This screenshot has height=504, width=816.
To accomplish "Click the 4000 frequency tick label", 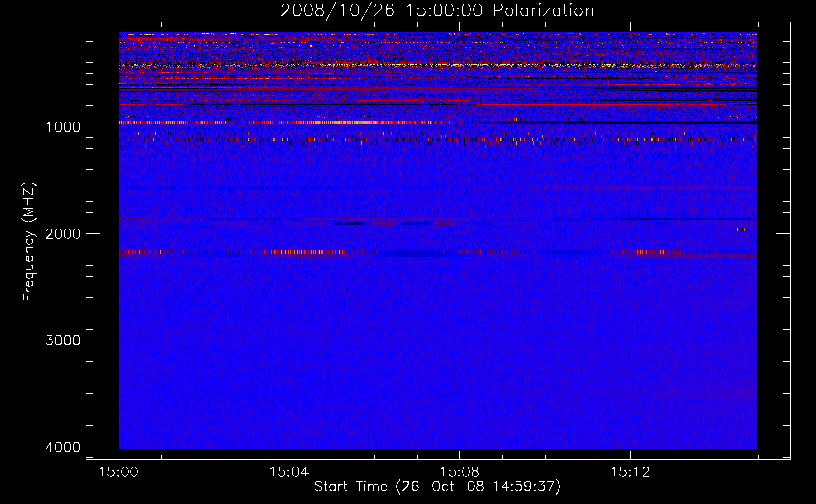I will click(x=63, y=447).
